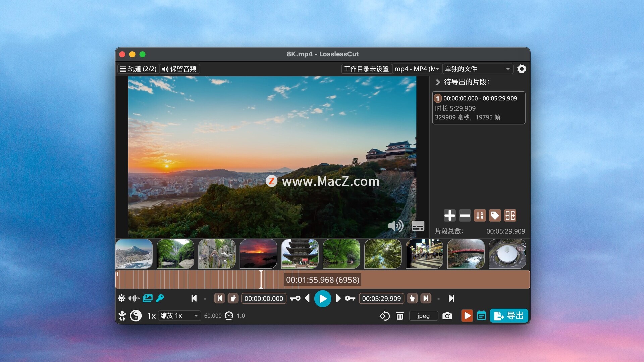Select the red sunset thumbnail

tap(258, 254)
